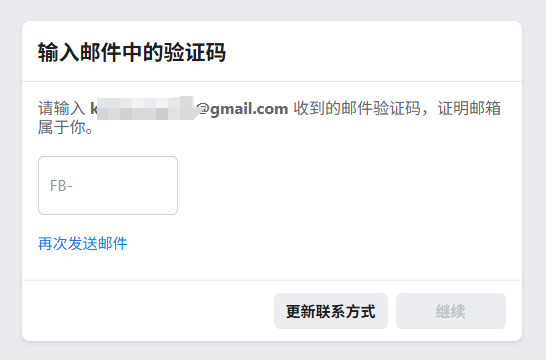Click the bold @gmail.com email text
The width and height of the screenshot is (546, 360).
click(x=243, y=109)
